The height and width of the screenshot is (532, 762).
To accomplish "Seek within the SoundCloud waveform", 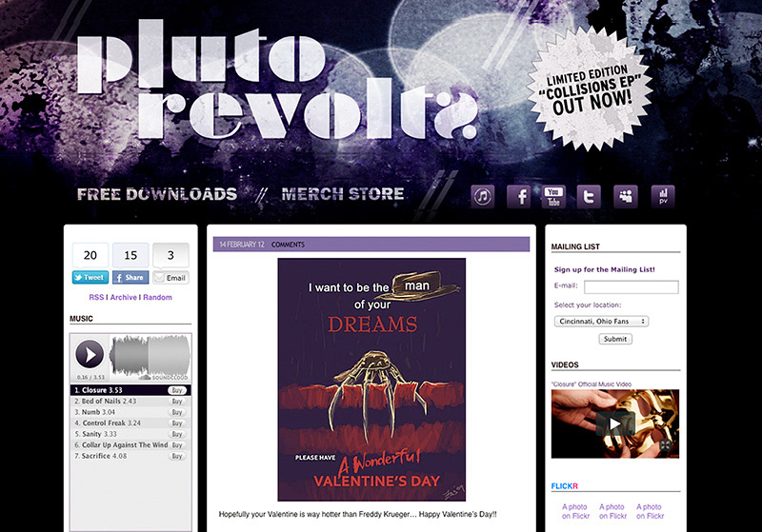I will (150, 353).
